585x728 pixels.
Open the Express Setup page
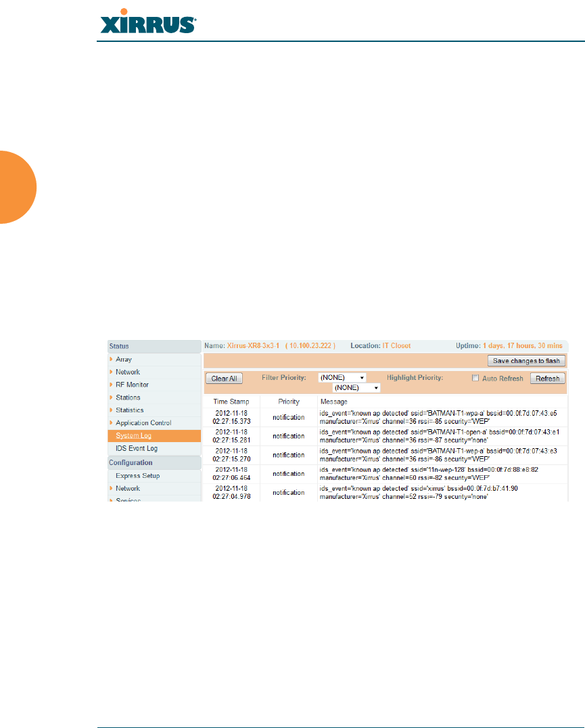point(137,476)
